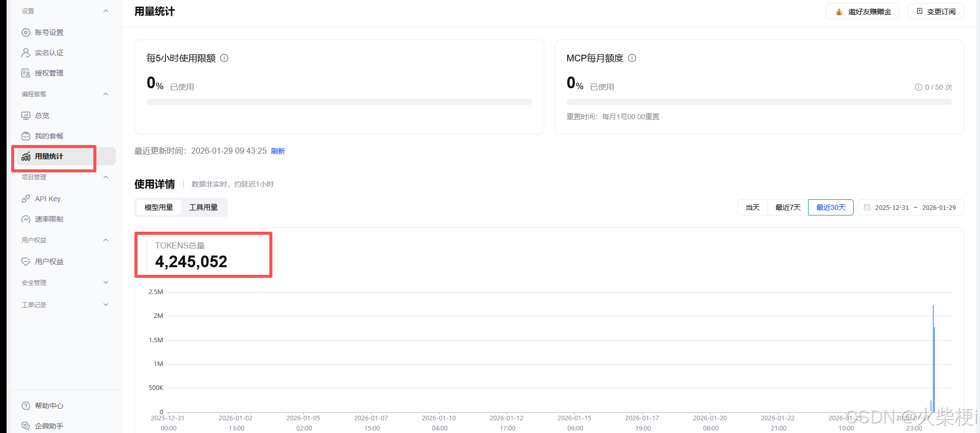Collapse the 设置 section
980x433 pixels.
[106, 11]
